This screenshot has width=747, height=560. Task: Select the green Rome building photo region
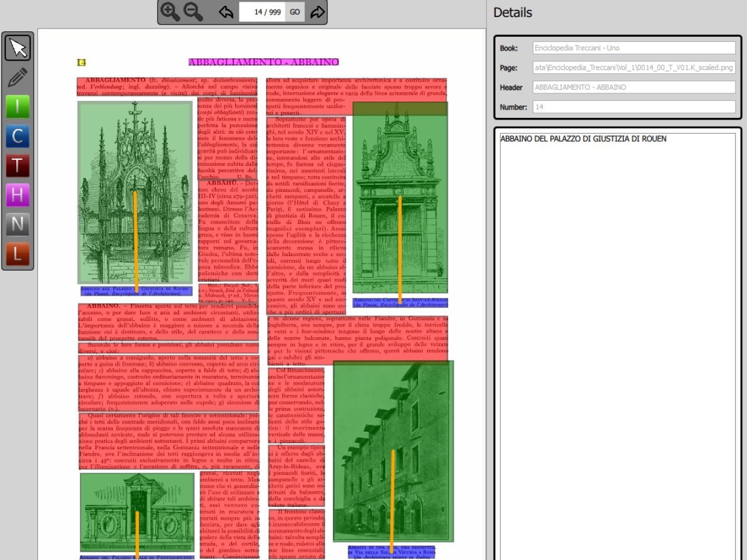[393, 451]
